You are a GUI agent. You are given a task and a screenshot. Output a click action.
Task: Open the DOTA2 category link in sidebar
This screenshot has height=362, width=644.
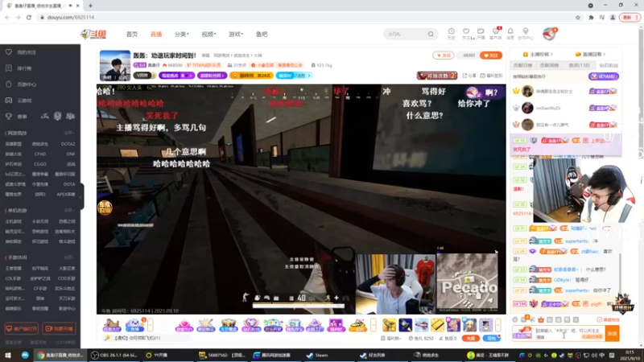[68, 144]
